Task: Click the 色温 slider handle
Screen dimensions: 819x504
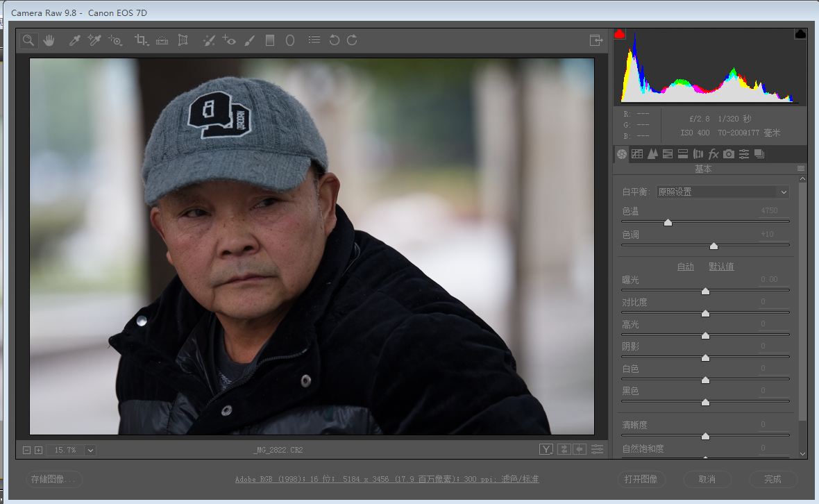Action: pyautogui.click(x=668, y=223)
